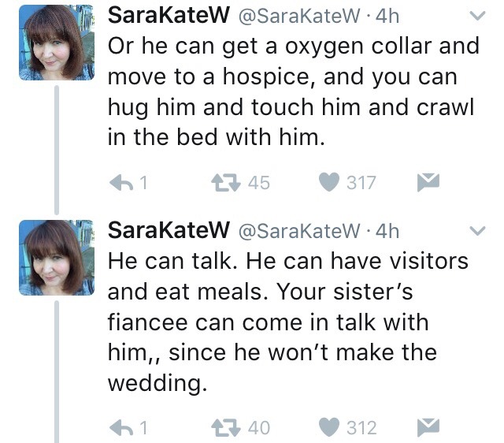Open the tweet text about the wedding
Screen dimensions: 504x443
[x=287, y=321]
